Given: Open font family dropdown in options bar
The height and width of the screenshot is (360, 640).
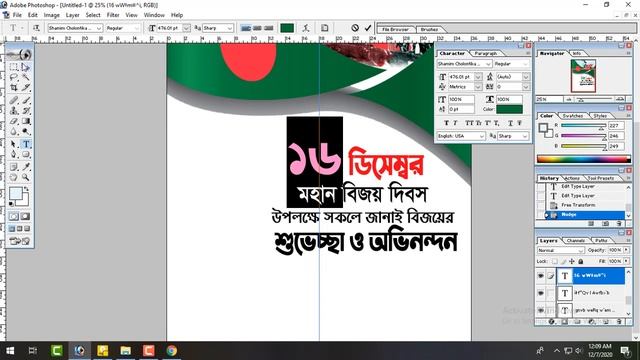Looking at the screenshot, I should tap(99, 28).
